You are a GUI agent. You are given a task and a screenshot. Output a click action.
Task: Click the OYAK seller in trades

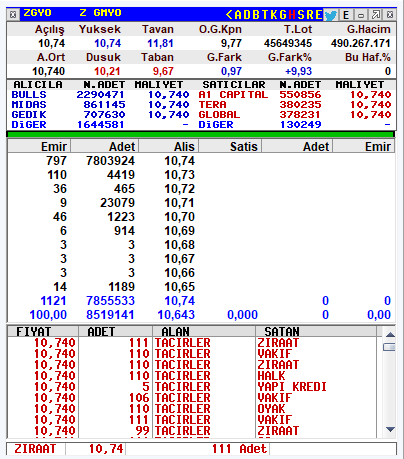click(271, 409)
